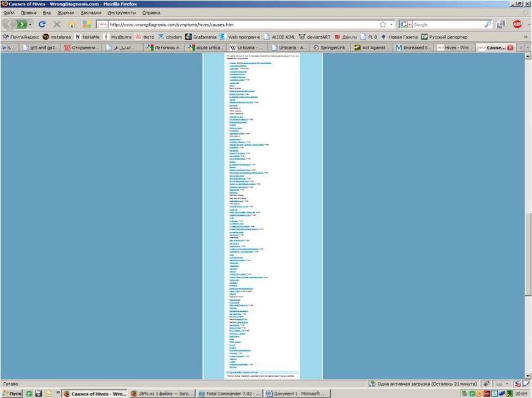Switch to Total Commander taskbar button
Screen dimensions: 532x398
229,394
